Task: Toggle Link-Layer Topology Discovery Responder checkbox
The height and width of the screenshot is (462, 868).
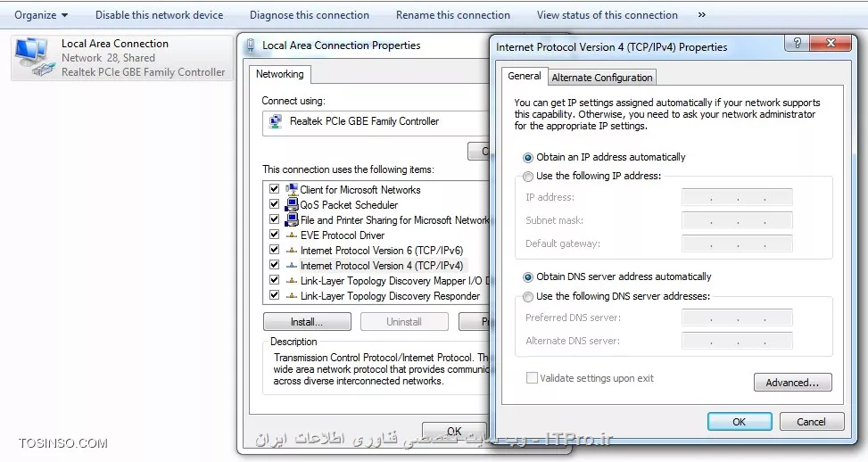Action: pos(274,295)
